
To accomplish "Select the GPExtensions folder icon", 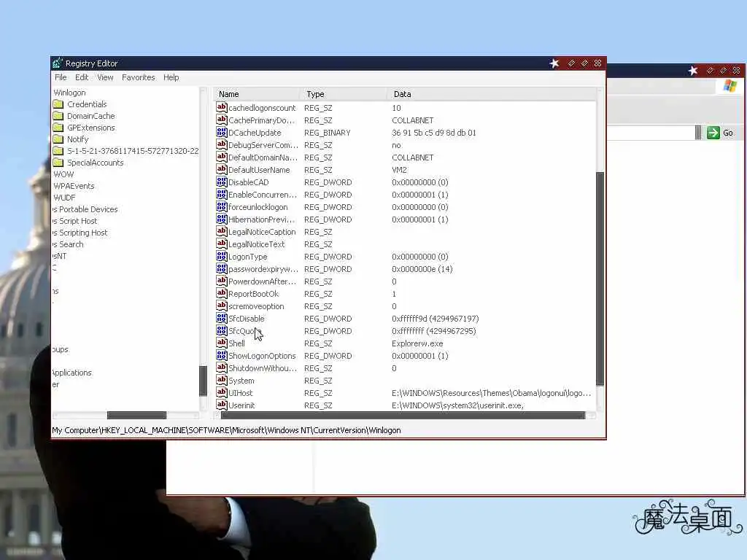I will coord(58,128).
